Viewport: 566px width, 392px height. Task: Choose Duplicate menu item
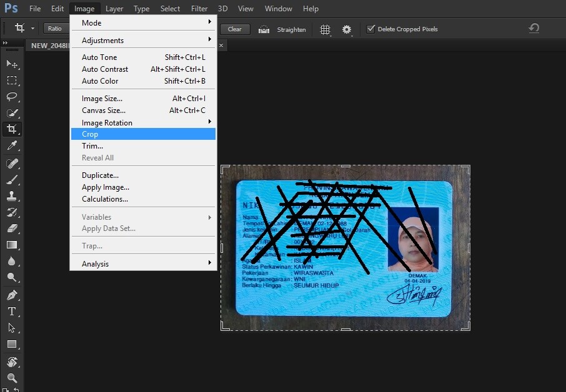(x=143, y=175)
